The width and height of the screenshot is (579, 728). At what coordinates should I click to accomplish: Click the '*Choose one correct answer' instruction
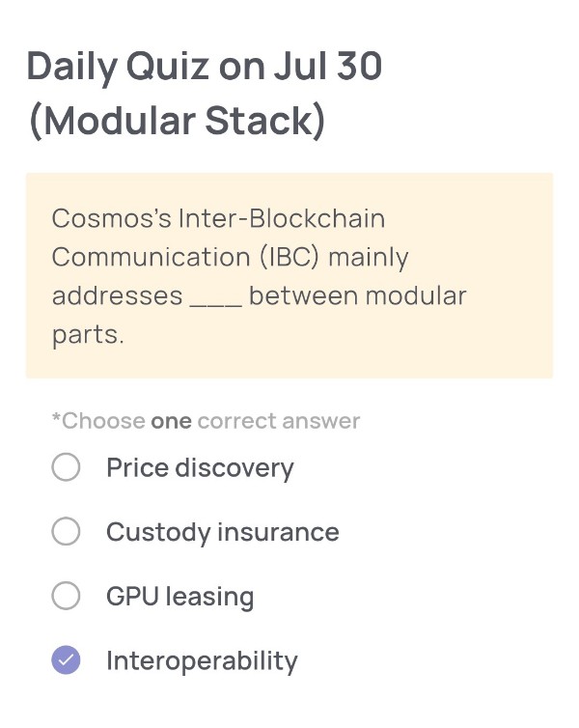[x=206, y=421]
